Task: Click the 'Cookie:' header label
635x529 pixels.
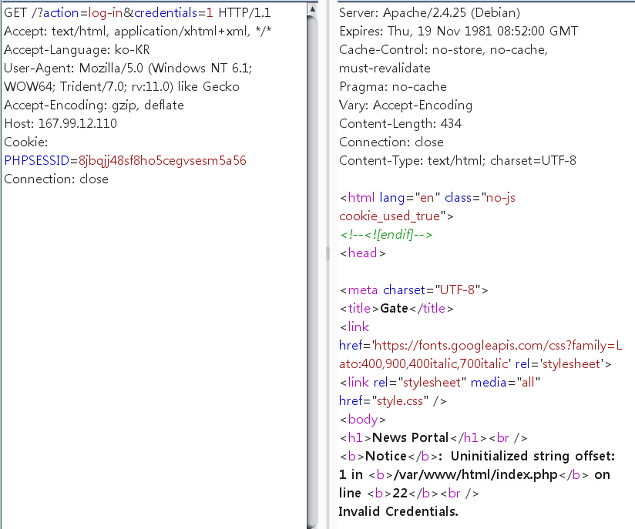Action: [x=26, y=142]
